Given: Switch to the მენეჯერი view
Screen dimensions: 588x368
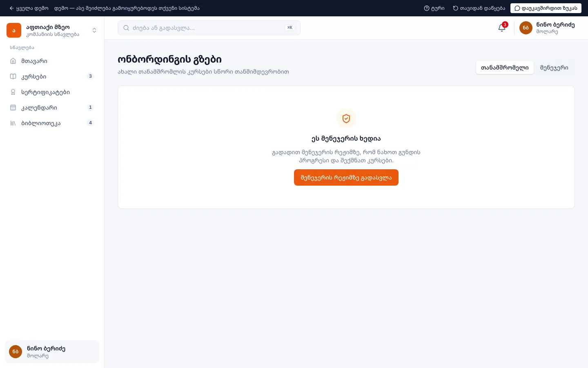Looking at the screenshot, I should [x=554, y=67].
